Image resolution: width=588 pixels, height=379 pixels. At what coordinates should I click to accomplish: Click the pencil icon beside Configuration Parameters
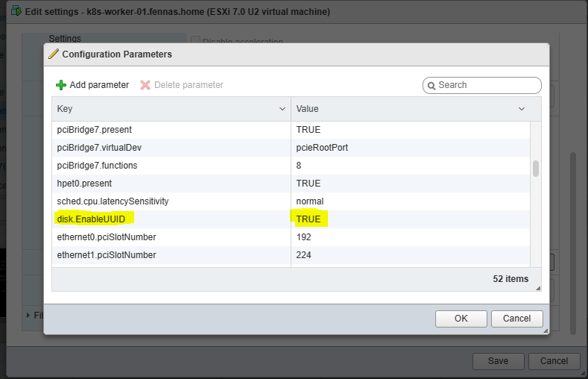tap(54, 54)
